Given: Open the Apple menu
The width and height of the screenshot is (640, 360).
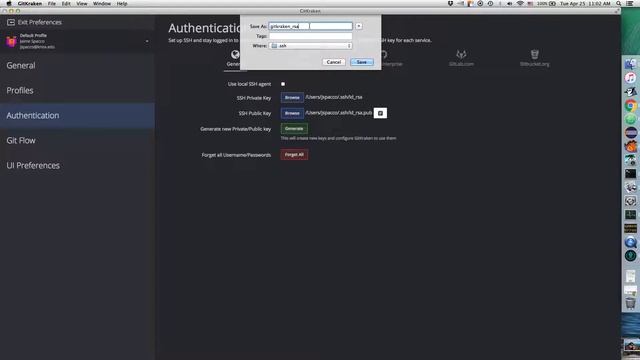Looking at the screenshot, I should 9,4.
